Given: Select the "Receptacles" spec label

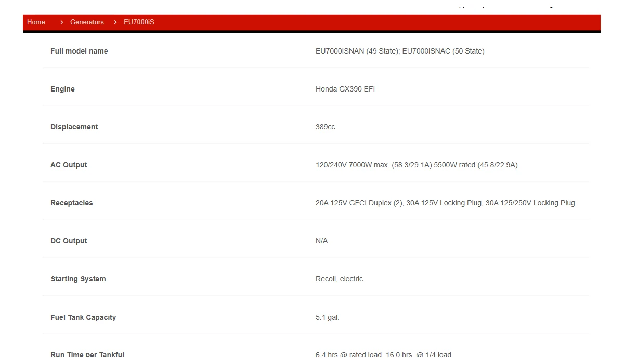Looking at the screenshot, I should 72,203.
